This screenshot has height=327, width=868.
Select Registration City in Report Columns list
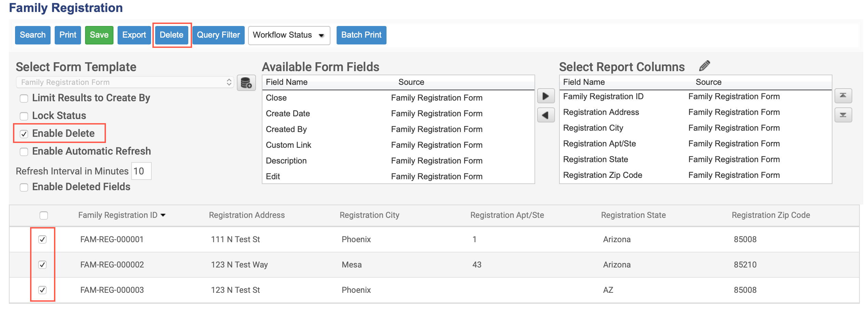(593, 128)
